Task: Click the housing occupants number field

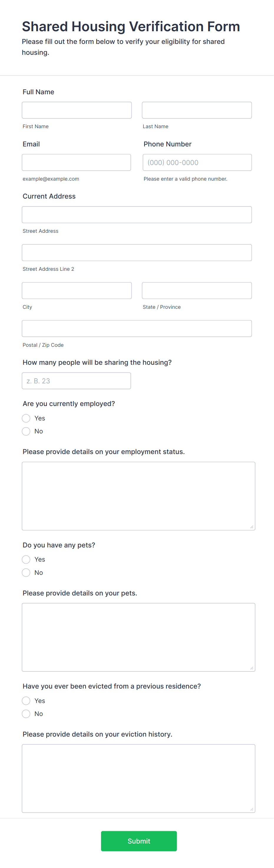Action: [76, 380]
